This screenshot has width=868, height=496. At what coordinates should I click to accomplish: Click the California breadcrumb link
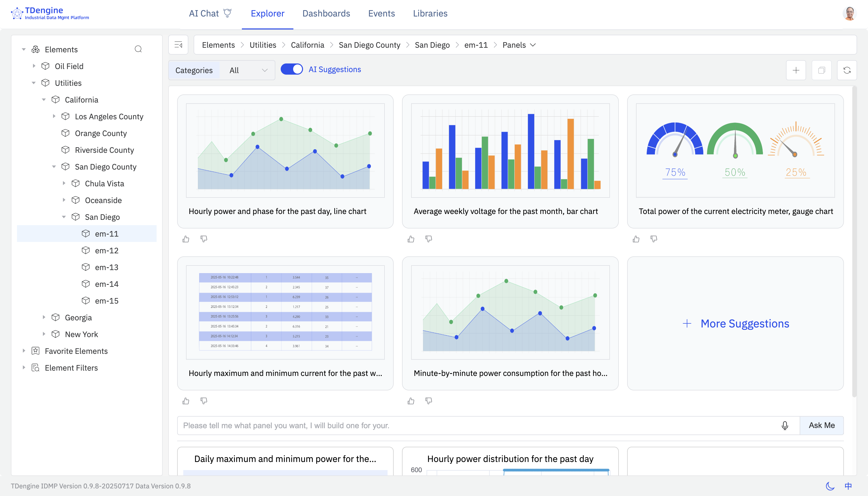point(308,45)
